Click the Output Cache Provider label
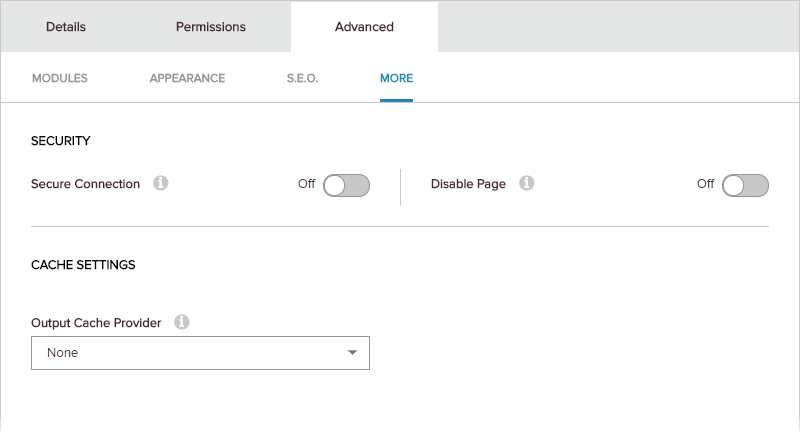800x436 pixels. pyautogui.click(x=96, y=323)
